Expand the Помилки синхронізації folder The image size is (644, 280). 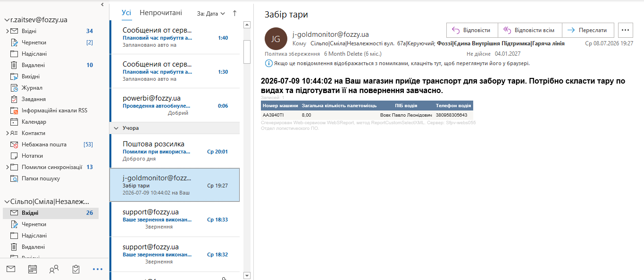pos(7,167)
